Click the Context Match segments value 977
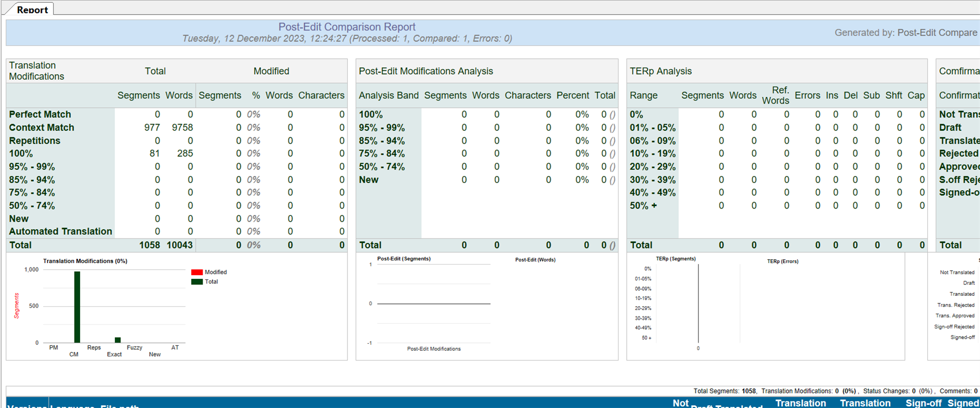The height and width of the screenshot is (408, 980). pos(152,127)
